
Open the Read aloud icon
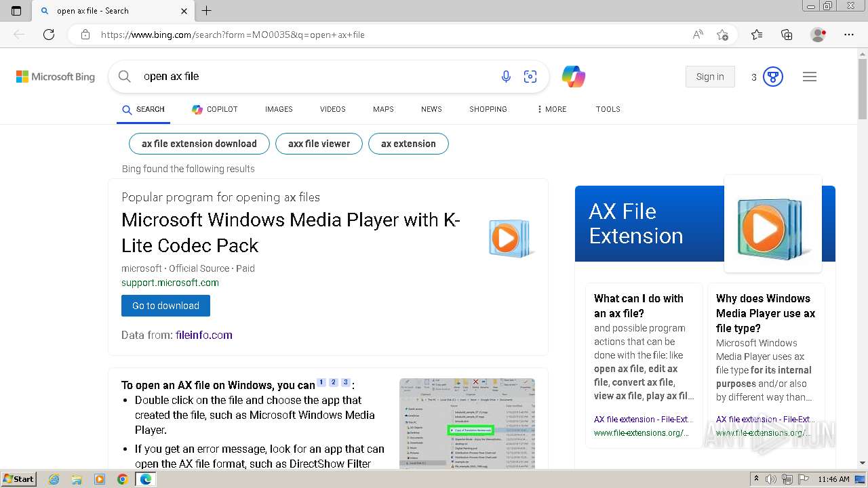pos(698,35)
